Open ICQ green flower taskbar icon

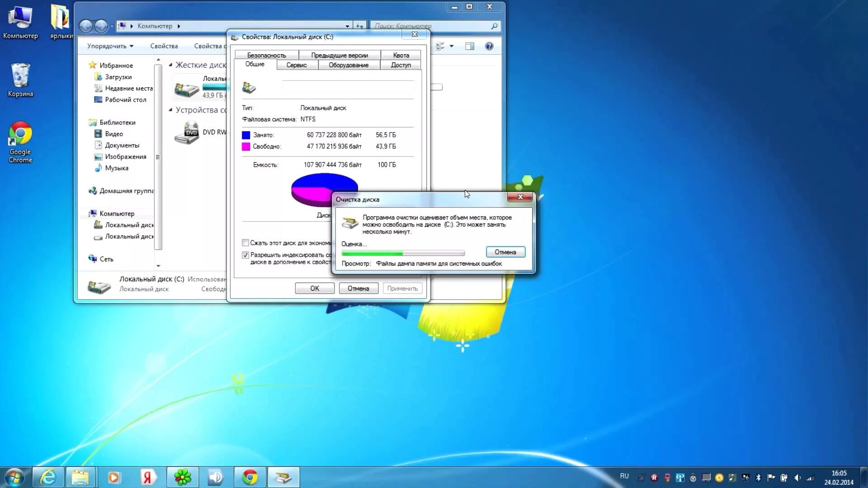[x=183, y=477]
